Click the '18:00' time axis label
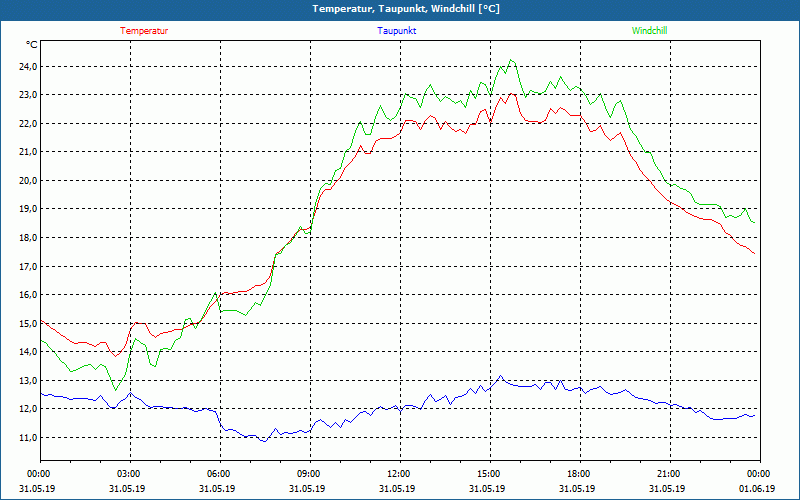The image size is (800, 500). [x=577, y=474]
